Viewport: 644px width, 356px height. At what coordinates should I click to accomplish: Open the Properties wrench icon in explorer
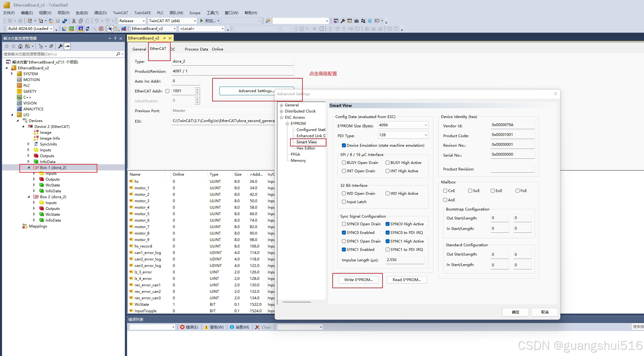(x=60, y=46)
